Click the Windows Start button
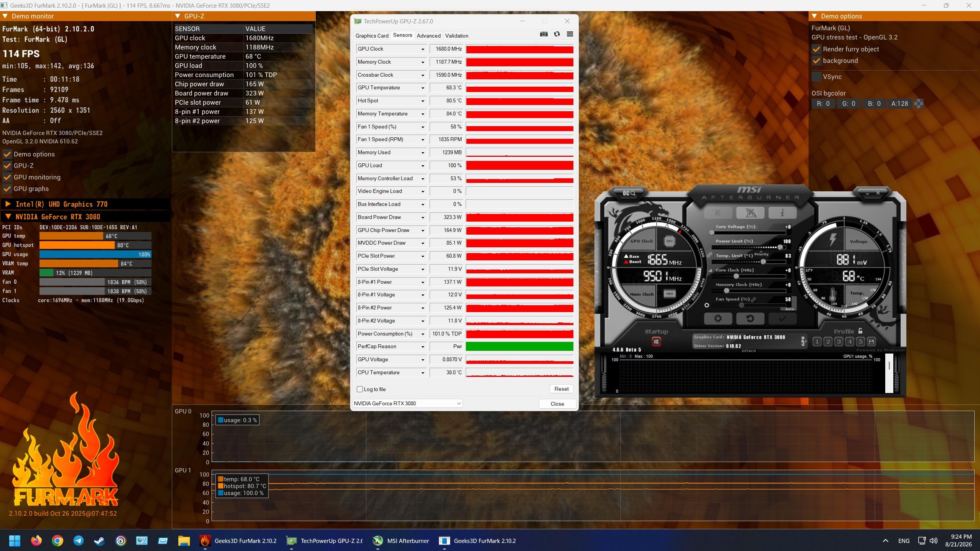The height and width of the screenshot is (551, 980). [15, 541]
